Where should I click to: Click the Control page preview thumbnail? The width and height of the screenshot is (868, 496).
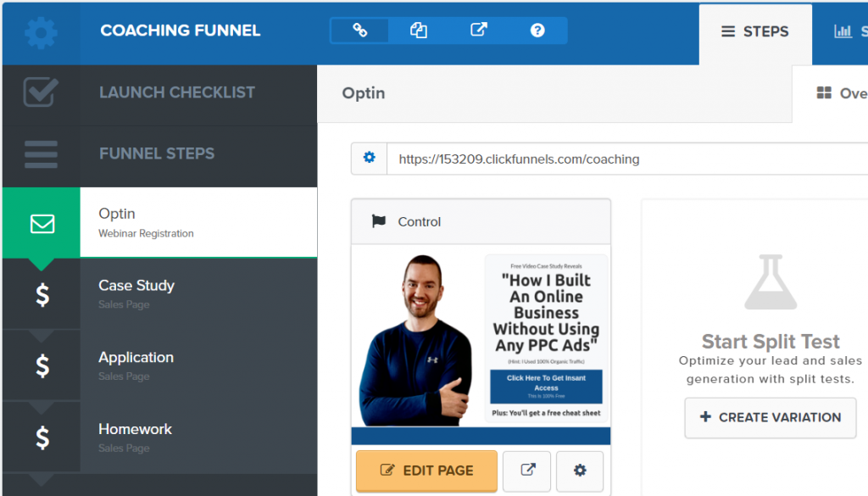tap(481, 344)
